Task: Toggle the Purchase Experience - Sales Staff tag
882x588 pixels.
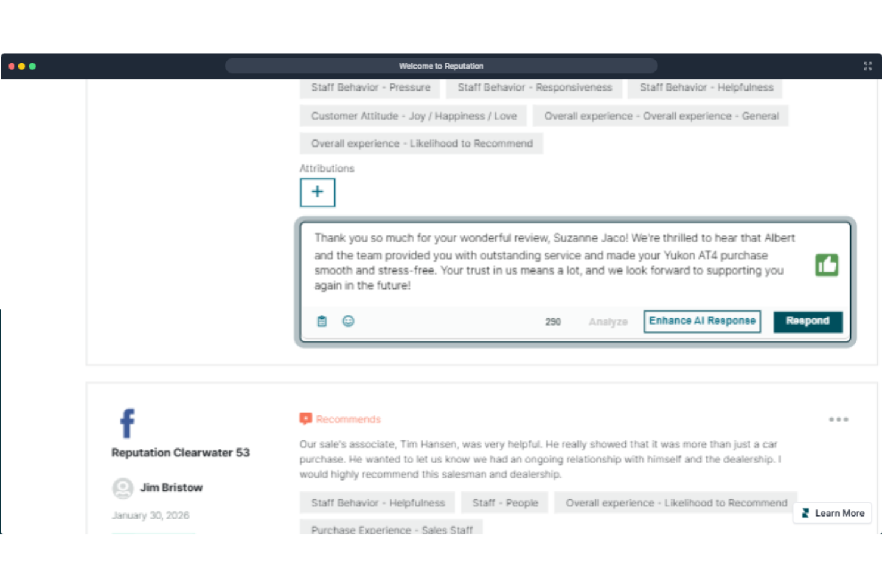Action: tap(392, 529)
